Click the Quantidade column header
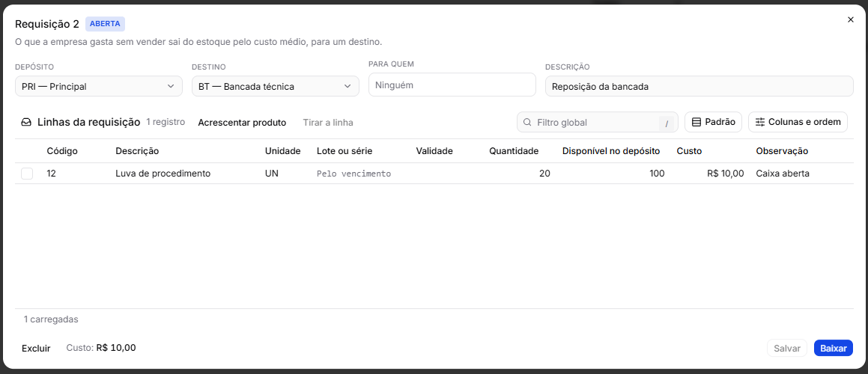This screenshot has width=868, height=374. point(514,151)
